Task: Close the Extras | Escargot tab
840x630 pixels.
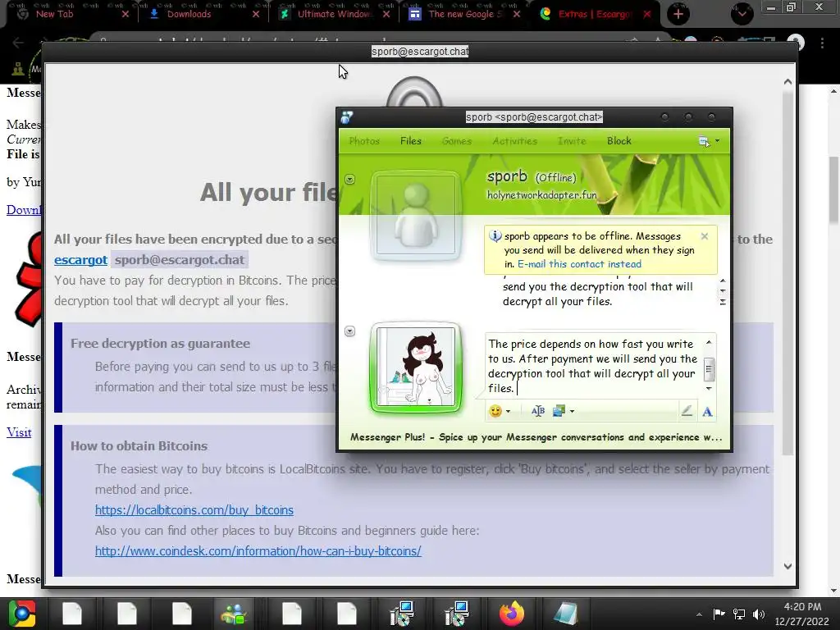Action: pos(646,14)
